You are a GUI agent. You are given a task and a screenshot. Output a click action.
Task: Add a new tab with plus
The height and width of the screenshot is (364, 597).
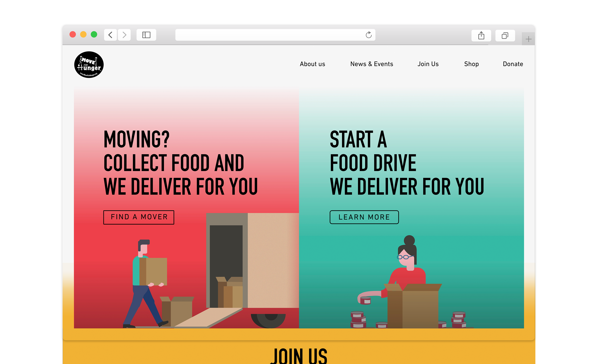click(x=528, y=39)
